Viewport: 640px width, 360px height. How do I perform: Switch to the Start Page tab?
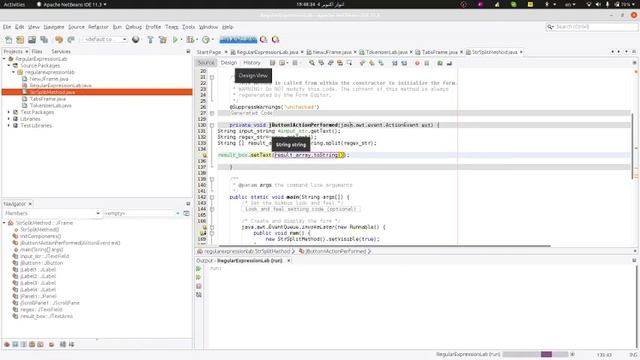(x=209, y=52)
